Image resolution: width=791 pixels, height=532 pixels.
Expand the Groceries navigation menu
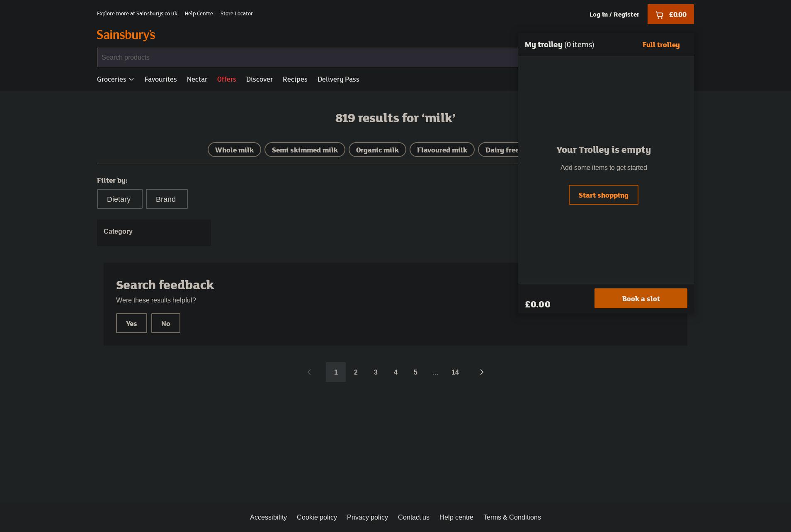click(115, 79)
